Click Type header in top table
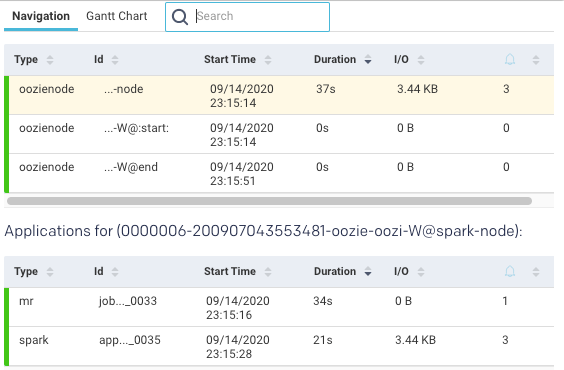Viewport: 564px width, 370px height. (x=26, y=60)
